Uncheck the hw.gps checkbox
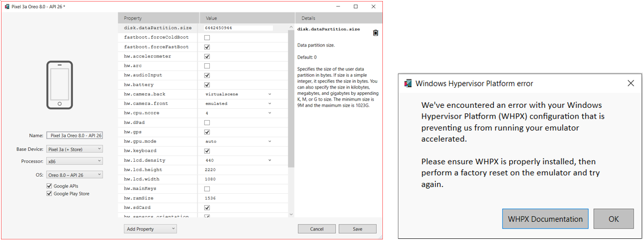644x242 pixels. [x=207, y=132]
